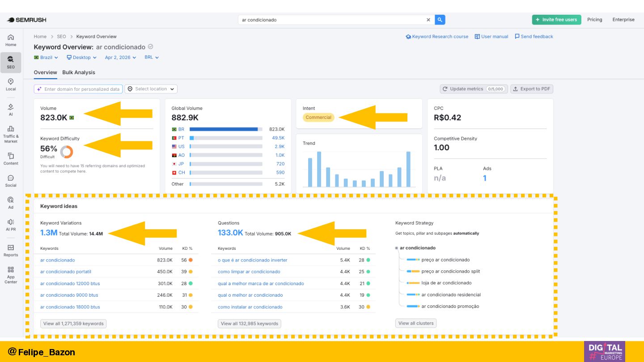
Task: Click the domain for personalized data field
Action: click(x=81, y=89)
